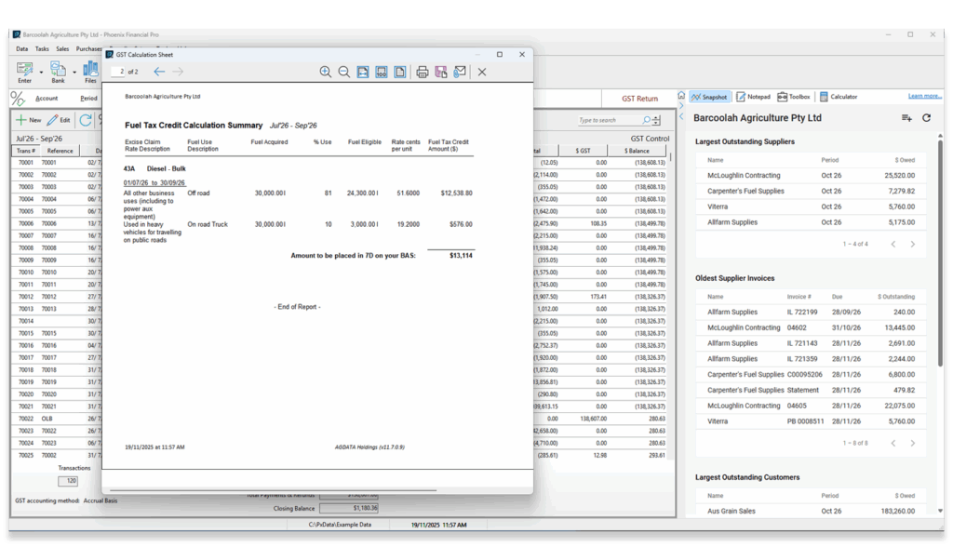Zoom out of the report preview
The width and height of the screenshot is (953, 560).
pos(344,72)
